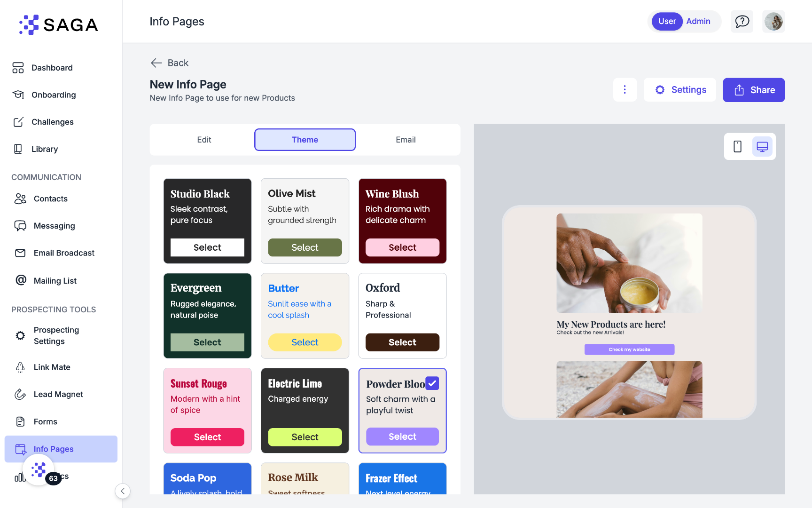Share the new info page
Viewport: 812px width, 508px height.
point(754,90)
